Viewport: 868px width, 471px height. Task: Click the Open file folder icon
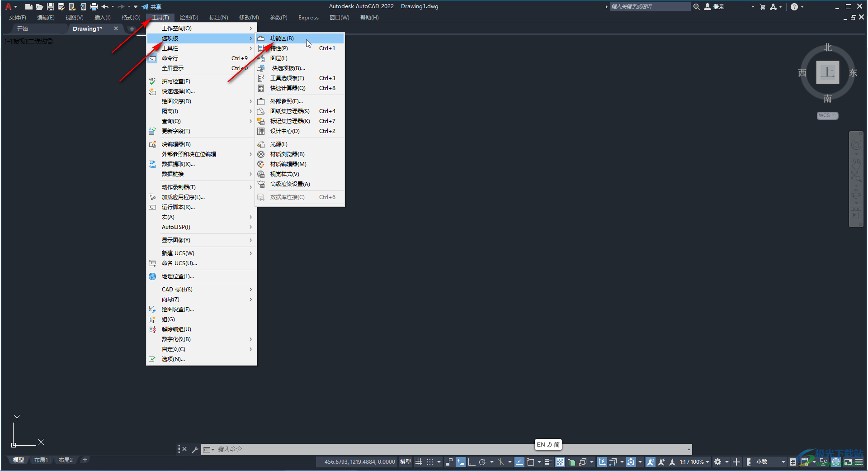[39, 7]
